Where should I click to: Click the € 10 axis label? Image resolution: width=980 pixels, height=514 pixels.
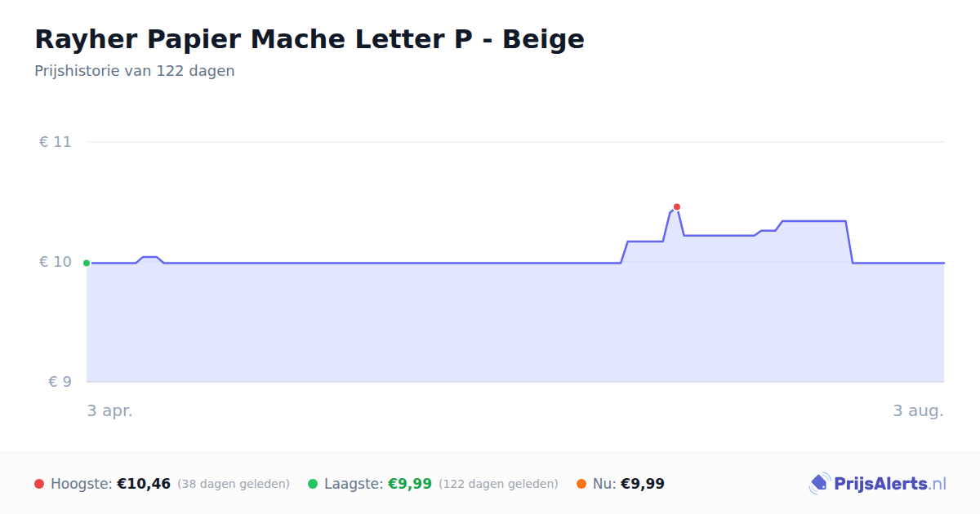pyautogui.click(x=56, y=262)
